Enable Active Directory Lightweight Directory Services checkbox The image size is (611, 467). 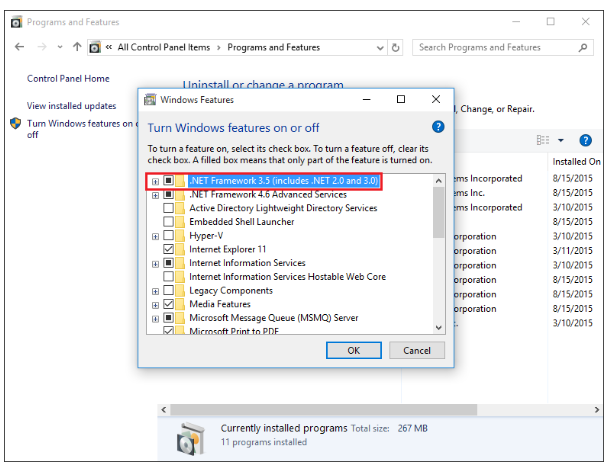coord(168,208)
